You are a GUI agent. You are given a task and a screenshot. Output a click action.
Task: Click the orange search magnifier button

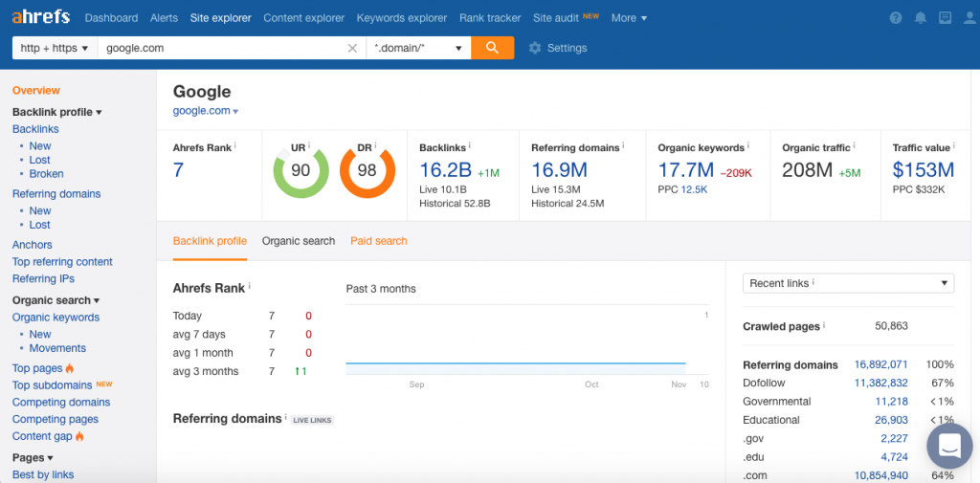(x=493, y=48)
